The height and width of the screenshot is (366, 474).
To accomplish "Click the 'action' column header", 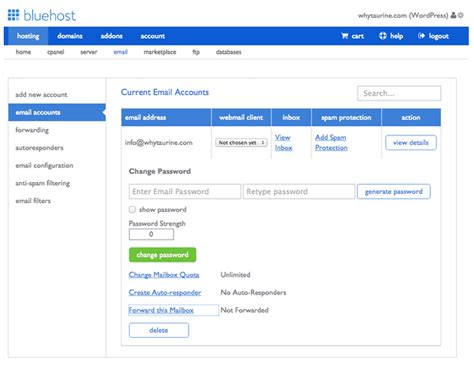I will 411,118.
